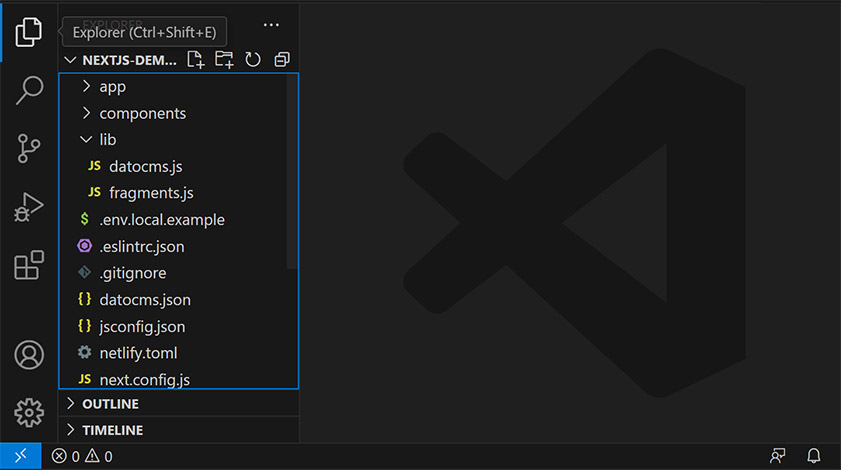The image size is (841, 470).
Task: Open the Manage gear menu
Action: coord(29,413)
